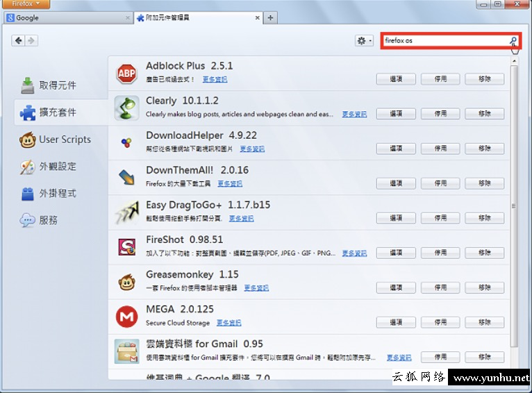Viewport: 532px width, 393px height.
Task: Open Greasemonkey 更多資訊 link
Action: pos(256,288)
